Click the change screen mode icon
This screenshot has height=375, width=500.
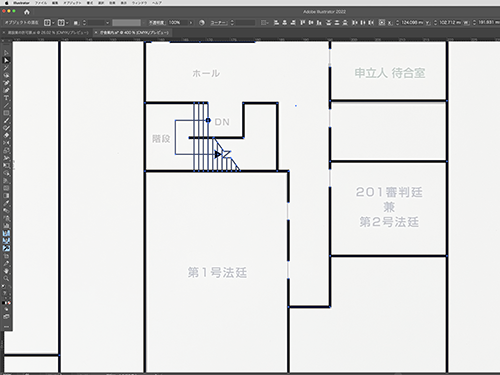click(x=6, y=317)
